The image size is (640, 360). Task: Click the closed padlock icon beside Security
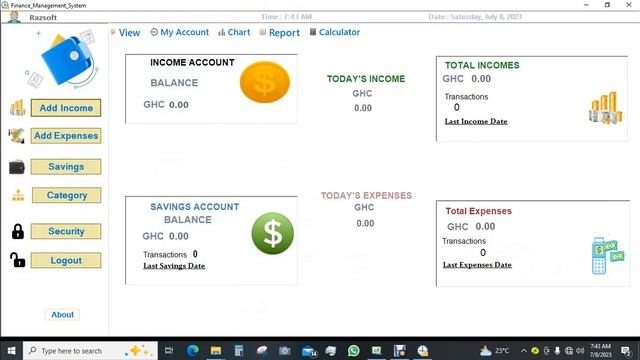[x=18, y=231]
